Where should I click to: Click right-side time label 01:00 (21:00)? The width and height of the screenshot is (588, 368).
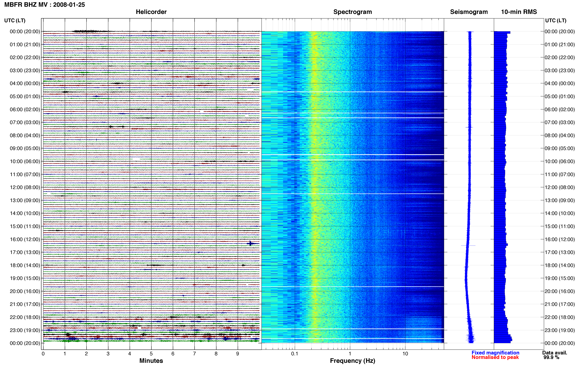coord(560,45)
